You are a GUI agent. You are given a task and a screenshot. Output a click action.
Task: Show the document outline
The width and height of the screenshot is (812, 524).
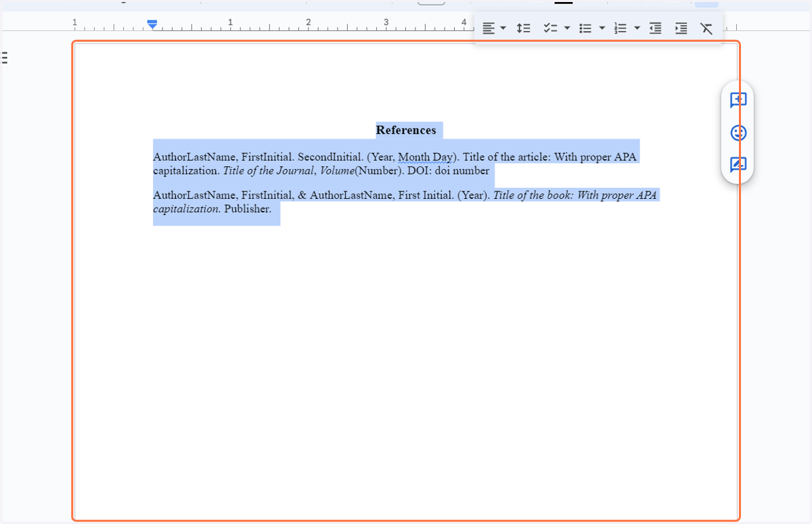click(4, 57)
